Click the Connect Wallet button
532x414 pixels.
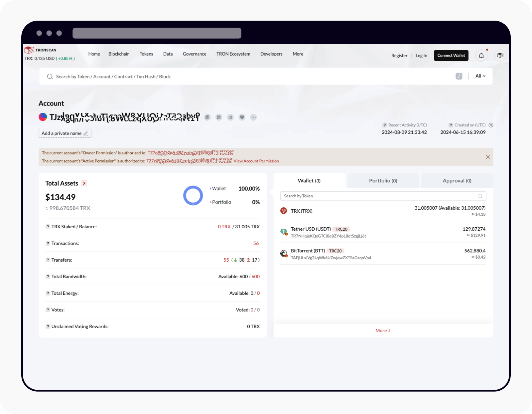point(451,55)
